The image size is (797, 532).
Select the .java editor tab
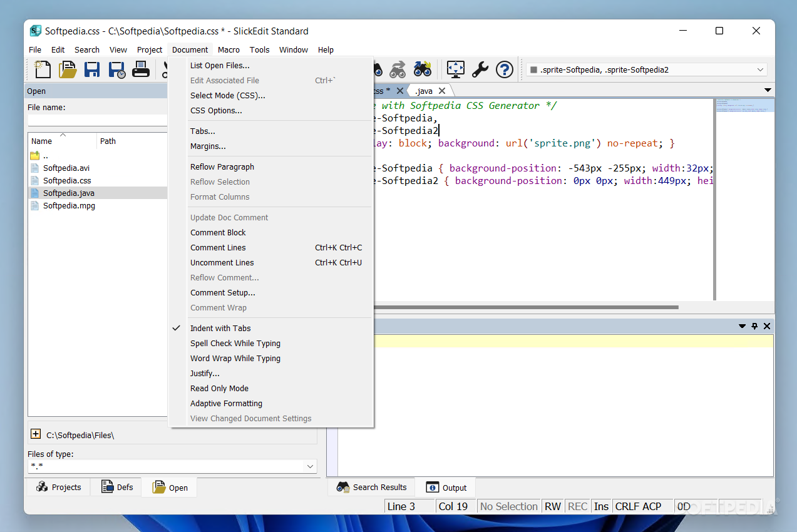pyautogui.click(x=424, y=91)
